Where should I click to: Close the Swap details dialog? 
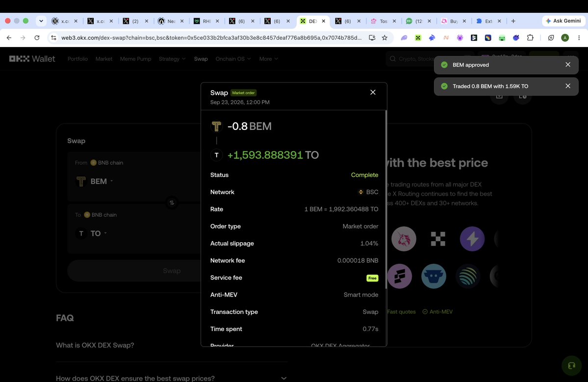click(x=373, y=92)
